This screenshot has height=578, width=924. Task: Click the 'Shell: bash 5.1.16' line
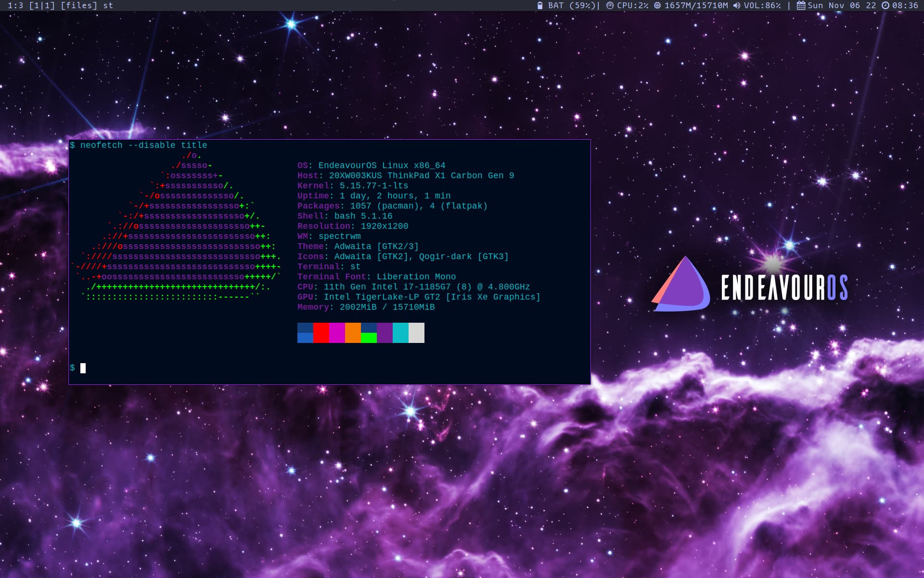coord(345,216)
